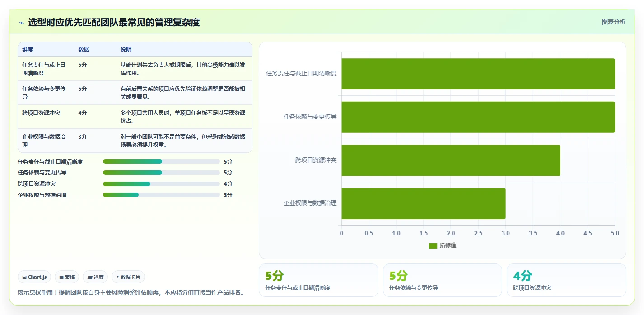Click the table explanation starting 有前后置关系的项目
The image size is (644, 315).
point(183,93)
